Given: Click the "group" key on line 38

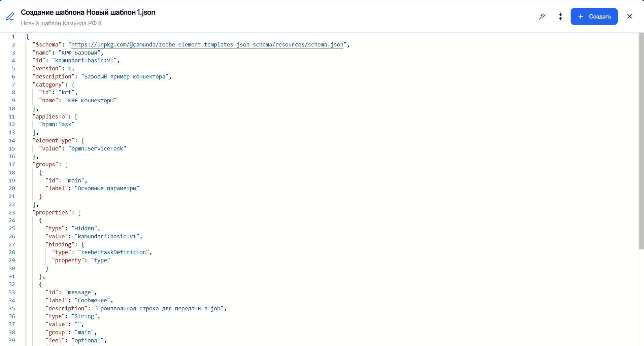Looking at the screenshot, I should [57, 332].
